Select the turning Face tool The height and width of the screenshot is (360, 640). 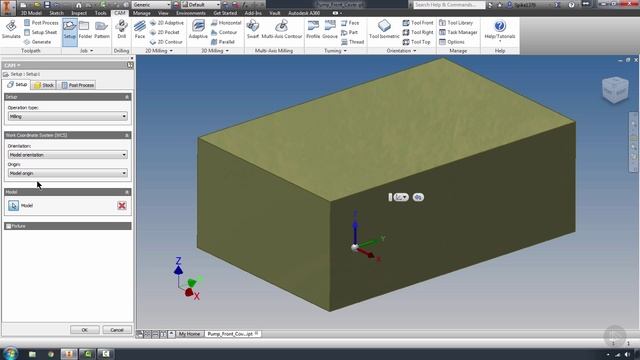click(x=350, y=23)
